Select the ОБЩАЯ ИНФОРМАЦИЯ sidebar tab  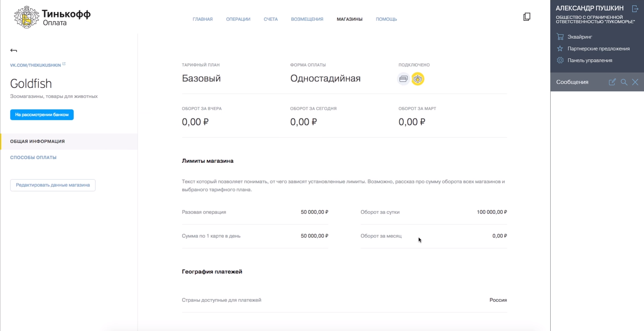[69, 141]
